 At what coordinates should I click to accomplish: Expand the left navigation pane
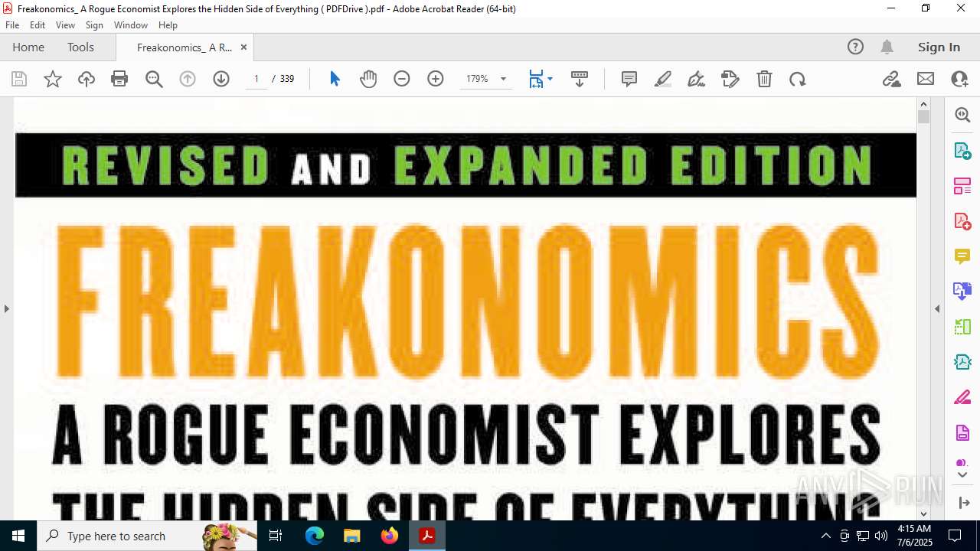6,308
